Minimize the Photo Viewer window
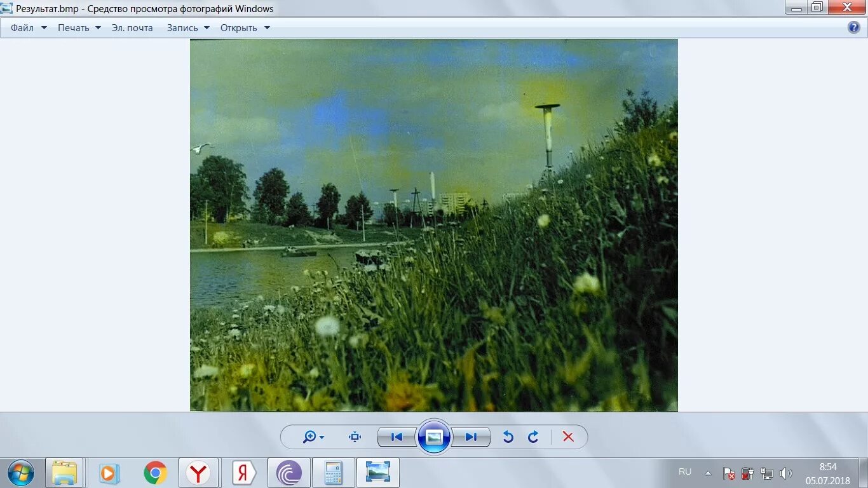The width and height of the screenshot is (868, 488). pyautogui.click(x=796, y=8)
